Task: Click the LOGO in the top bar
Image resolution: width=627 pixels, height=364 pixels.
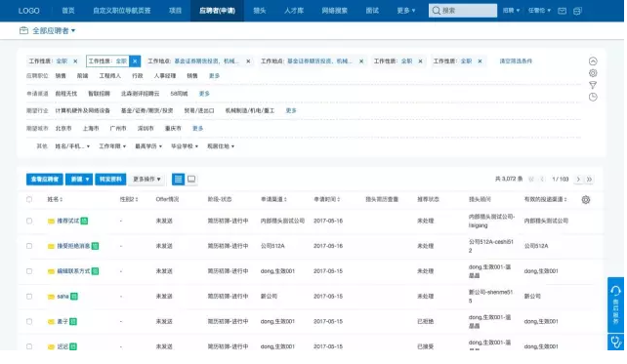Action: point(28,11)
